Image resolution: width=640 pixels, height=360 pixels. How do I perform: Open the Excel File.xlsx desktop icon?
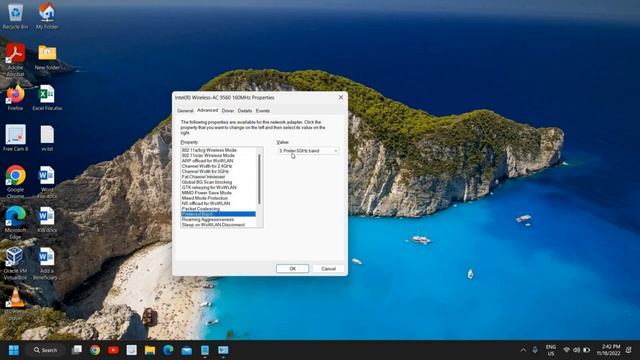47,97
